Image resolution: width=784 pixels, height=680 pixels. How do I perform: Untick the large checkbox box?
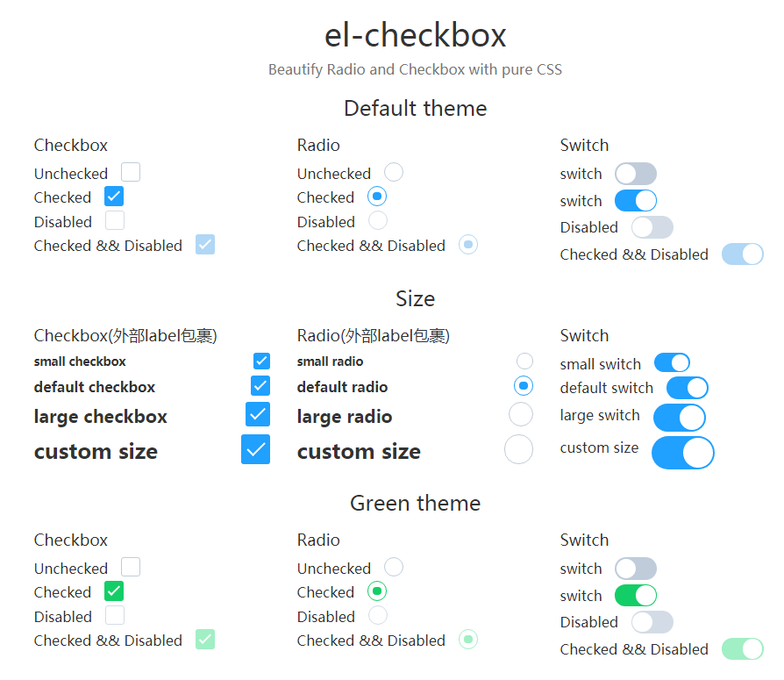[x=258, y=414]
